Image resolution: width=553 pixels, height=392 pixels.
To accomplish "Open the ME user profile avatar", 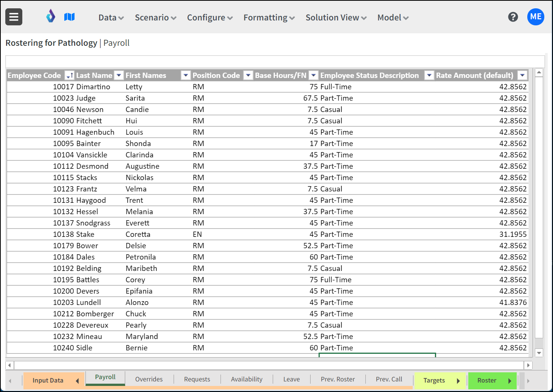I will 536,17.
